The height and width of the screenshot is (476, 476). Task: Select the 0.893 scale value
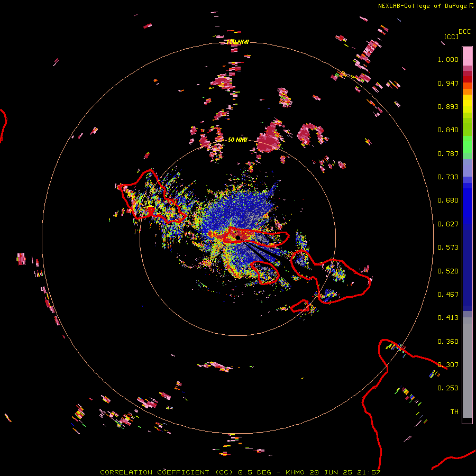[448, 106]
